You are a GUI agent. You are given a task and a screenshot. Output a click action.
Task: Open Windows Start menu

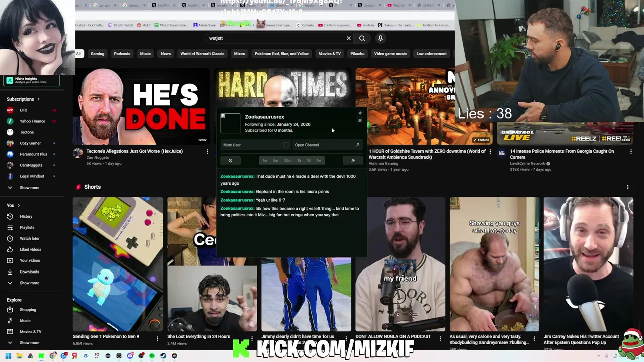(x=8, y=356)
